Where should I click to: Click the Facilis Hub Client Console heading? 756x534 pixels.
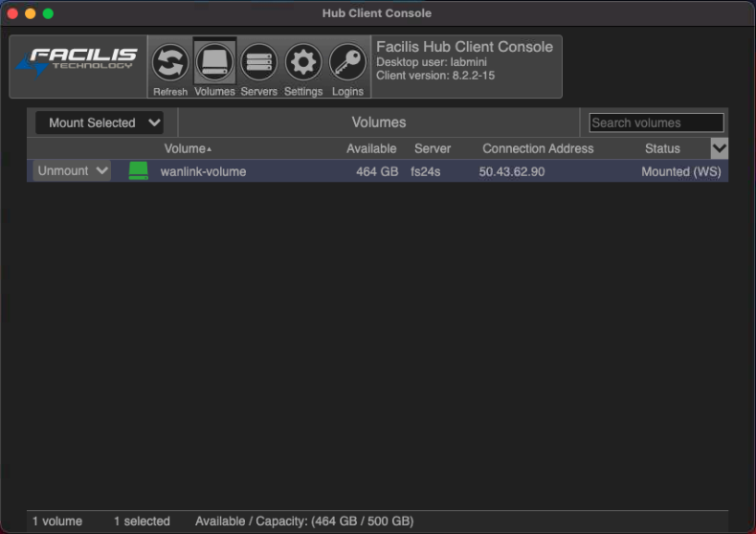tap(464, 47)
